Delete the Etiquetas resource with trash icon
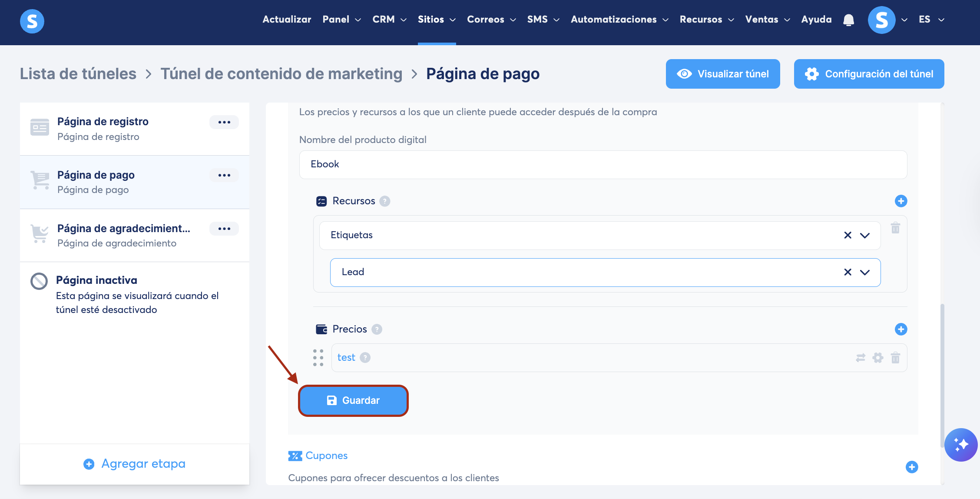The height and width of the screenshot is (499, 980). point(895,228)
